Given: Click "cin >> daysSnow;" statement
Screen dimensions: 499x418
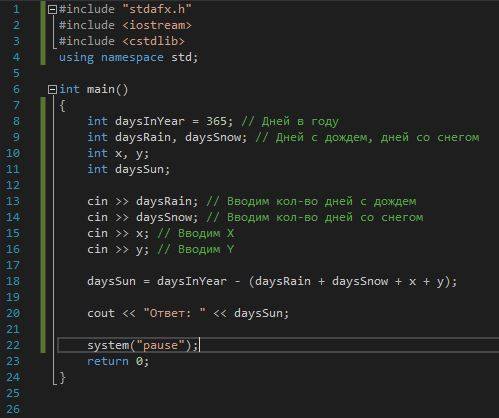Looking at the screenshot, I should (143, 217).
